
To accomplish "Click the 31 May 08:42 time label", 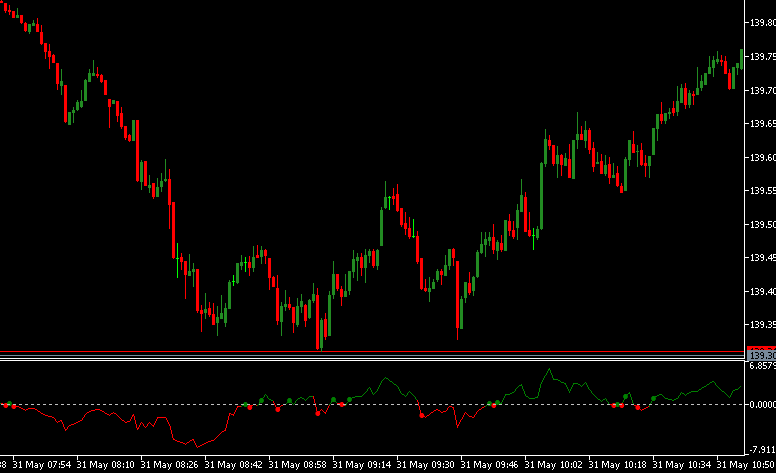I will pyautogui.click(x=234, y=465).
